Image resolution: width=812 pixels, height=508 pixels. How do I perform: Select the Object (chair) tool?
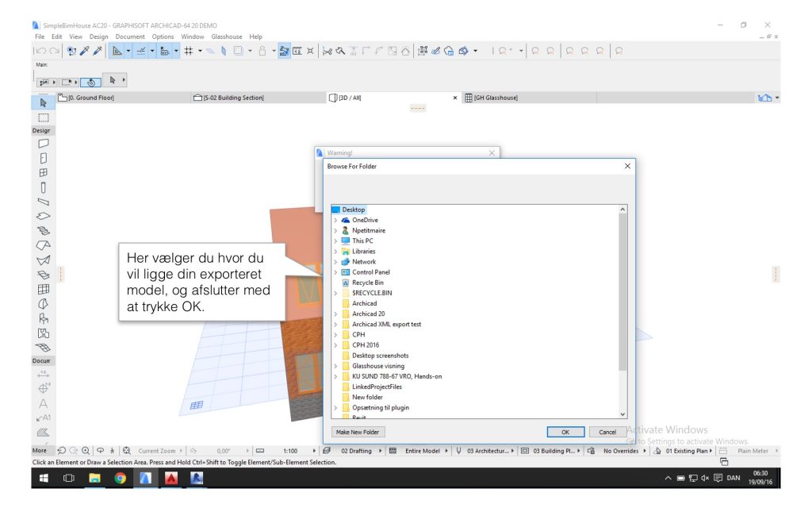click(x=43, y=319)
